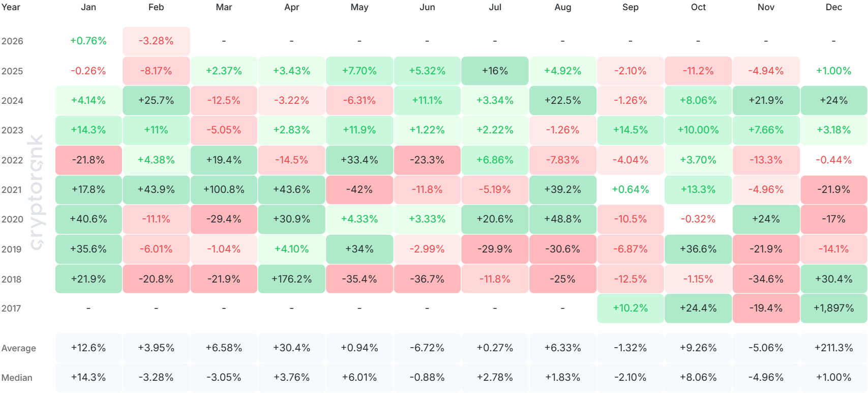The width and height of the screenshot is (868, 393).
Task: Click the +211.3% December average cell
Action: [x=833, y=348]
